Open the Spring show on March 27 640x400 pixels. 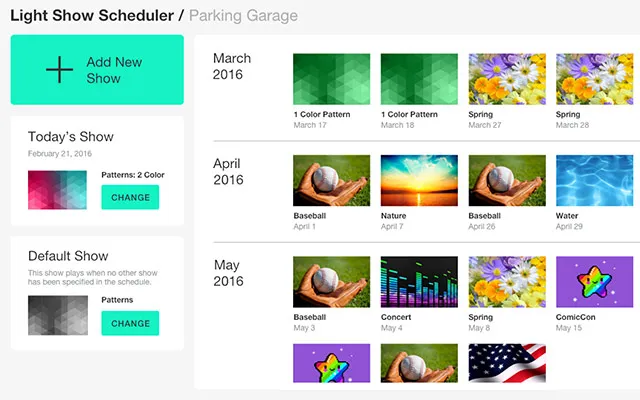tap(507, 79)
